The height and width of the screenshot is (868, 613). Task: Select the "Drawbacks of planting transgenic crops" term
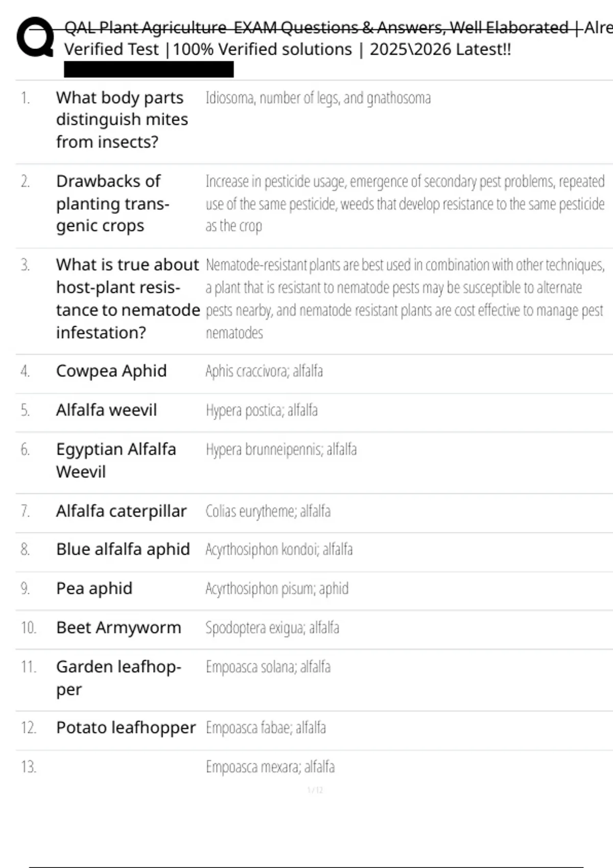click(112, 203)
